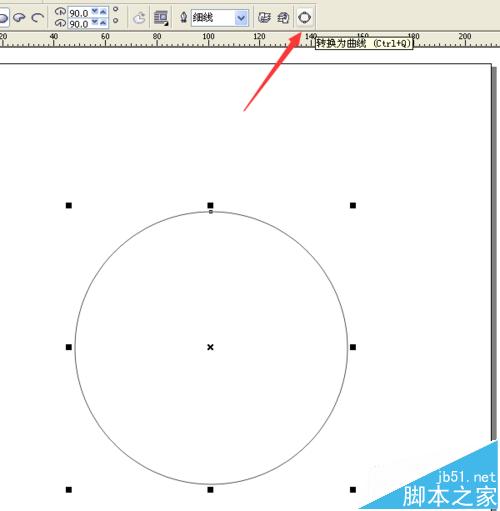This screenshot has width=500, height=511.
Task: Click the upper 90.0 starting angle field
Action: click(x=79, y=13)
